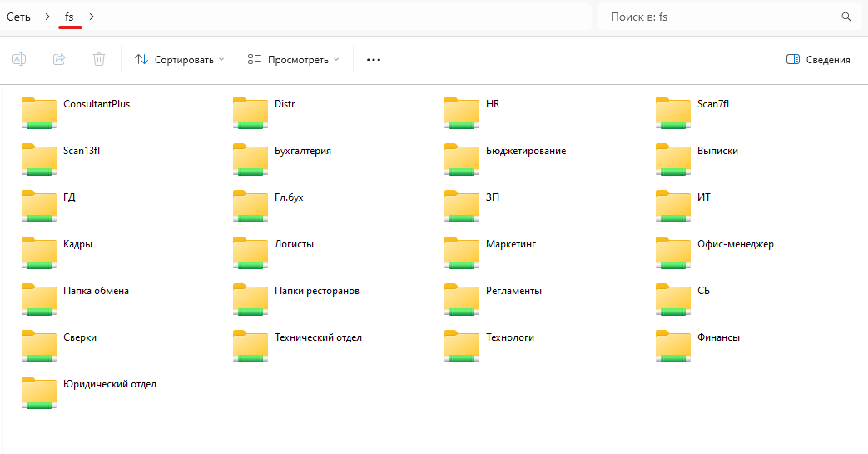Click the Delete trash icon

[99, 59]
